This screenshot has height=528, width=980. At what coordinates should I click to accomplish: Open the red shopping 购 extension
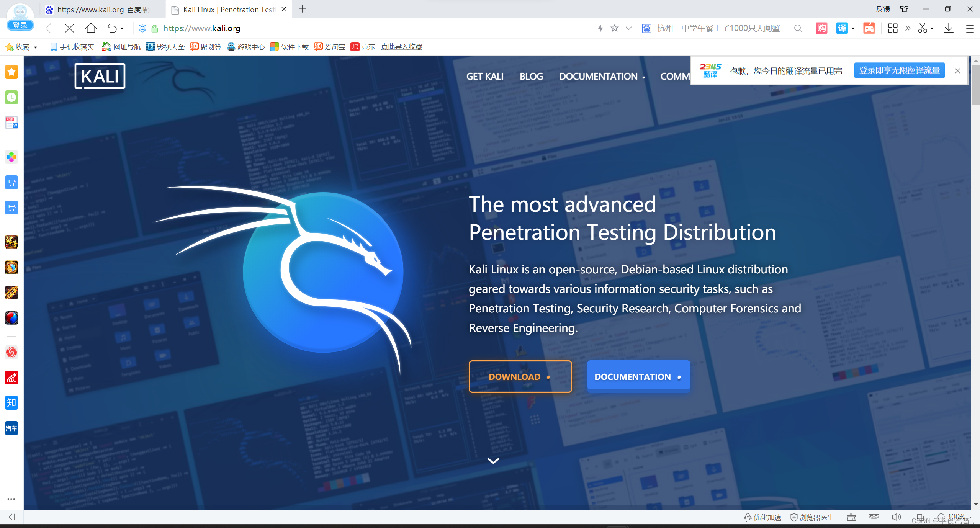point(821,28)
